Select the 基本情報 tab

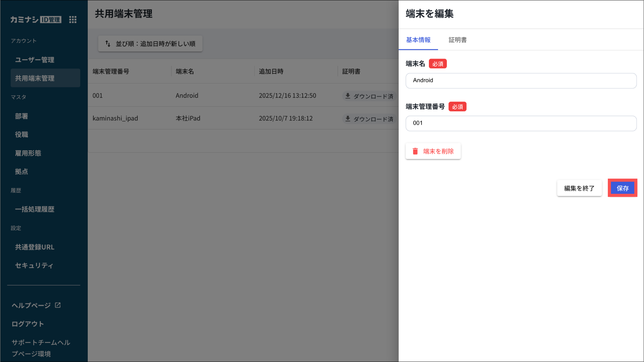pyautogui.click(x=418, y=40)
